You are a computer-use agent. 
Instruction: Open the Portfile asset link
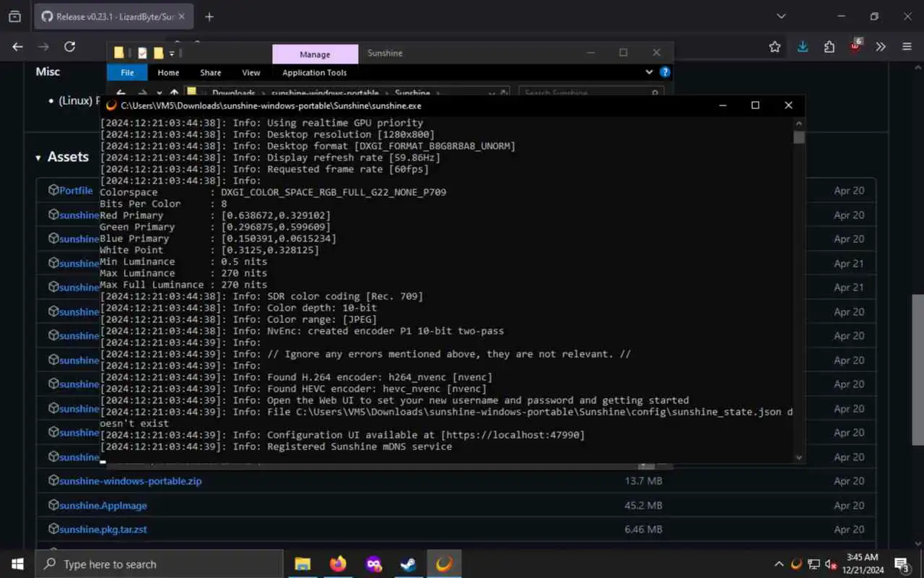point(76,191)
